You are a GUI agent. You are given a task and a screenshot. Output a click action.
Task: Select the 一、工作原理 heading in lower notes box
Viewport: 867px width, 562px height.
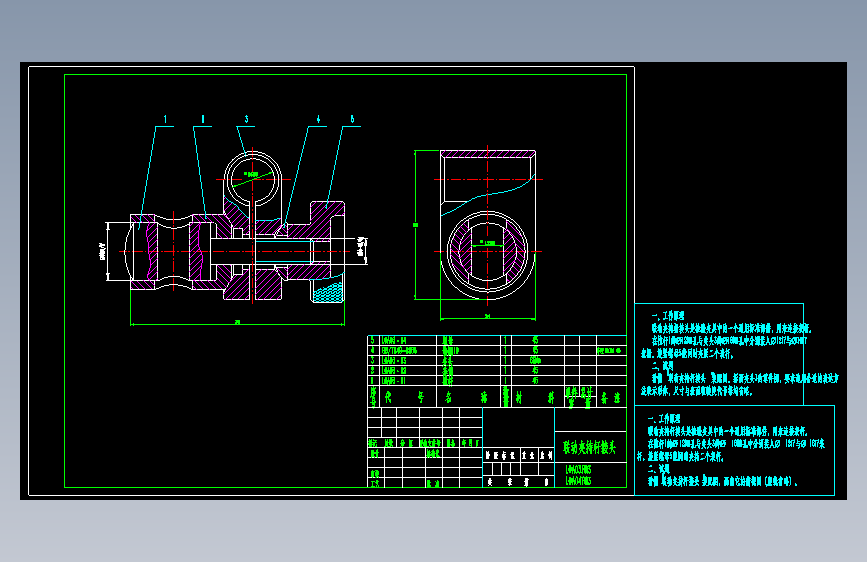click(x=664, y=419)
